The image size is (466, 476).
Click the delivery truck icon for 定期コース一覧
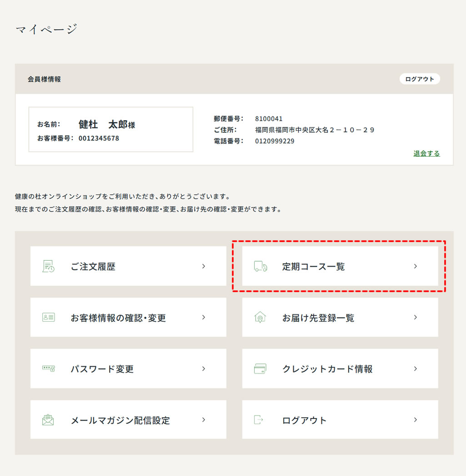(x=261, y=266)
